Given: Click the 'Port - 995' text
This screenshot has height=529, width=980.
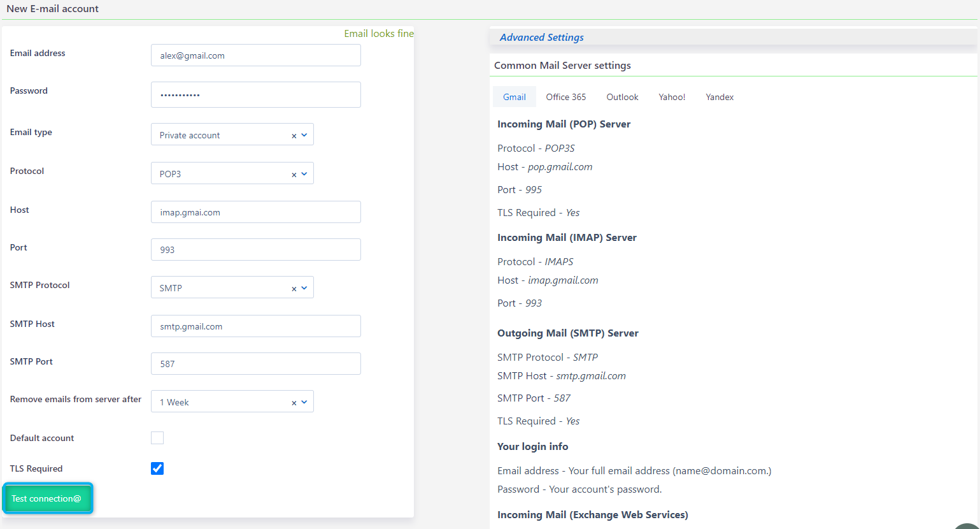Looking at the screenshot, I should coord(520,190).
